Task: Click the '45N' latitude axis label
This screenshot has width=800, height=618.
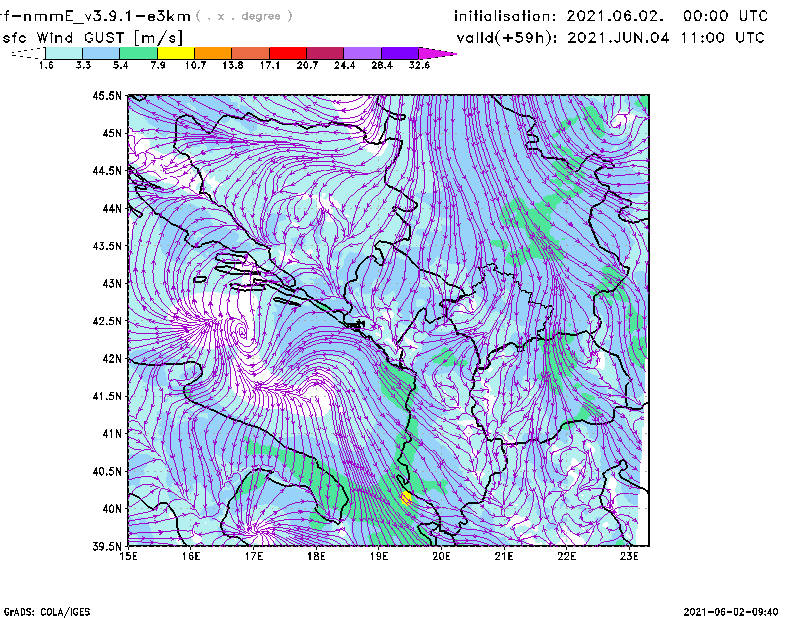Action: [112, 133]
